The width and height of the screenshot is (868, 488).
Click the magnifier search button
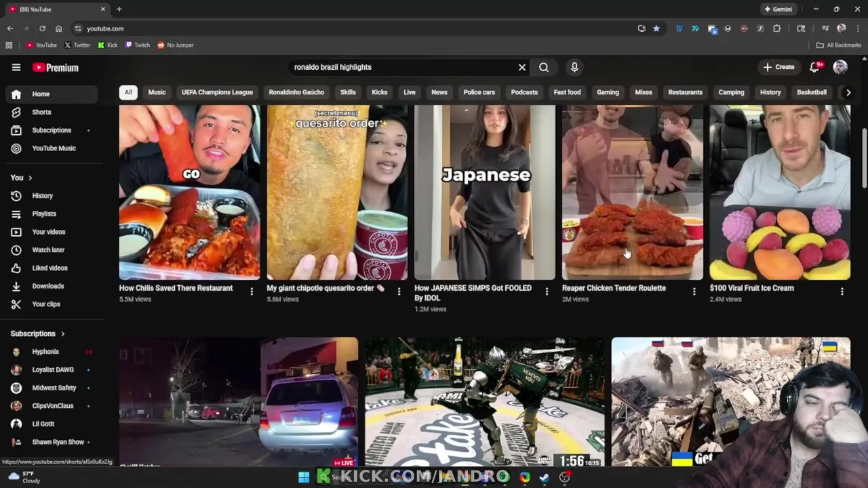(544, 67)
